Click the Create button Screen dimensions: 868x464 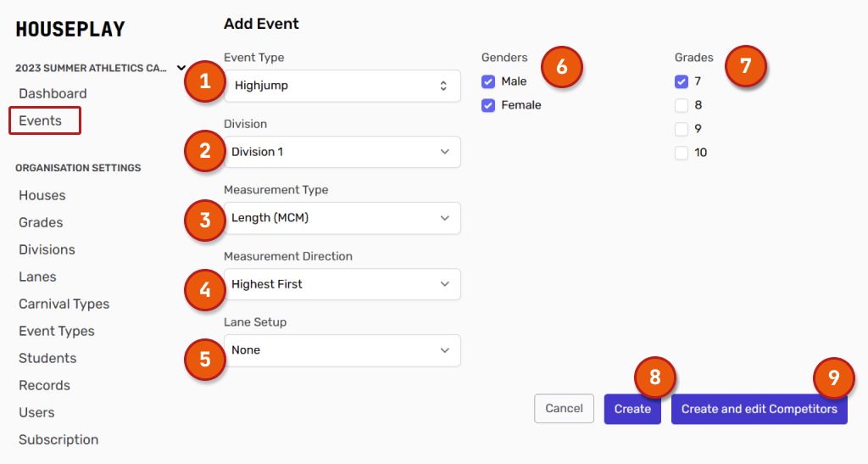coord(632,409)
